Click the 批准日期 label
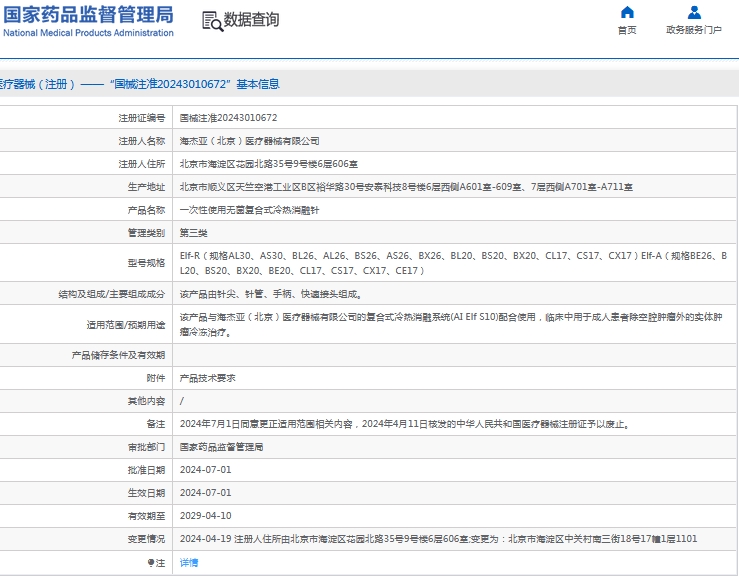Screen dimensions: 739x582 pyautogui.click(x=146, y=470)
